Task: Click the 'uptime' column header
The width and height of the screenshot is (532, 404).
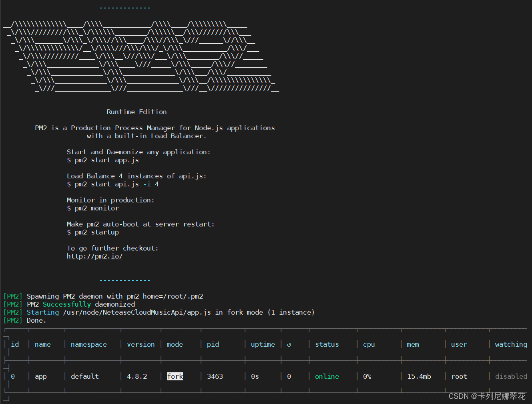Action: (263, 345)
